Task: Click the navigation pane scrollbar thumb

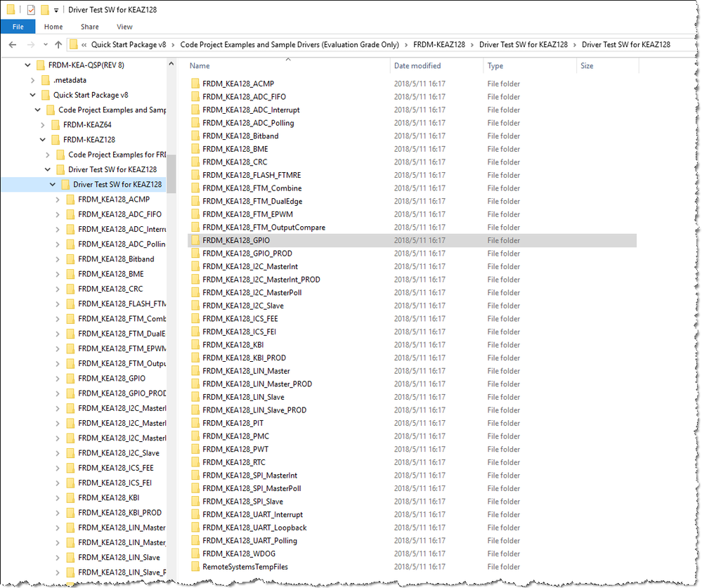Action: click(x=171, y=174)
